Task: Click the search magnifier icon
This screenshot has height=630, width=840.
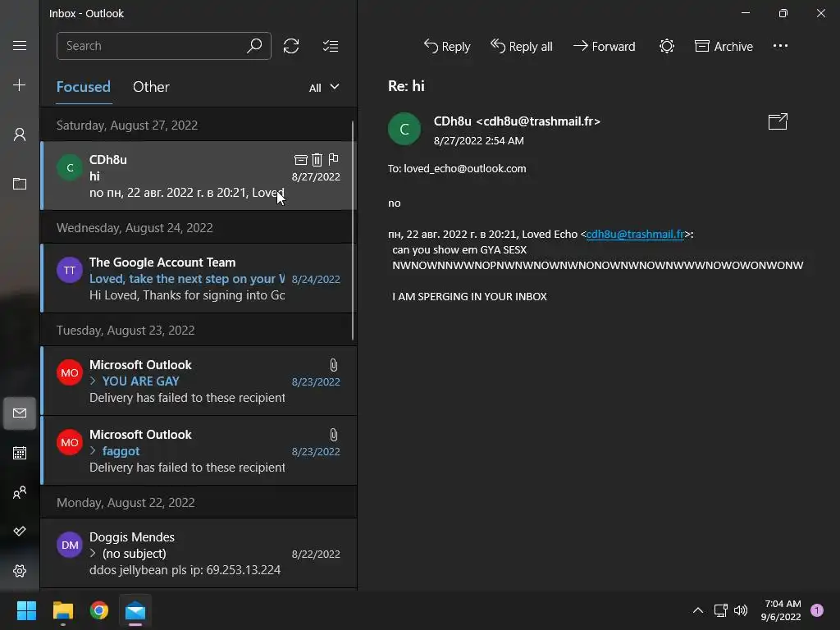Action: 254,46
